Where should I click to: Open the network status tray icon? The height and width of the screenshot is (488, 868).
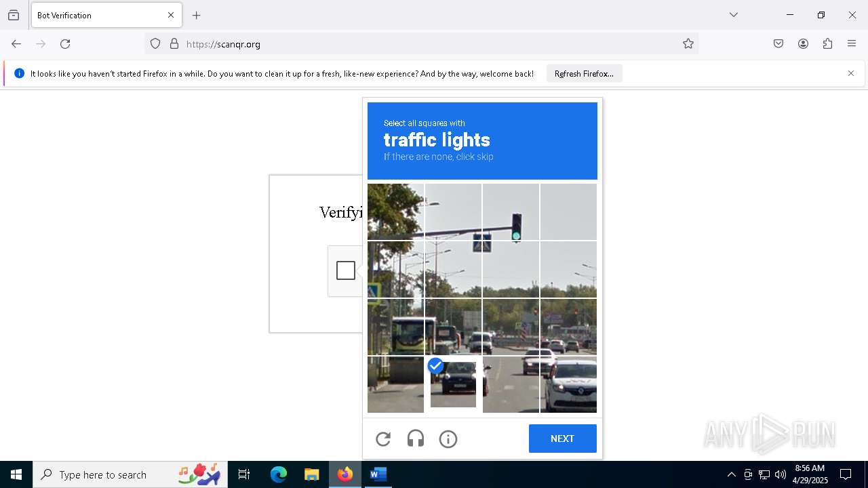pyautogui.click(x=764, y=474)
